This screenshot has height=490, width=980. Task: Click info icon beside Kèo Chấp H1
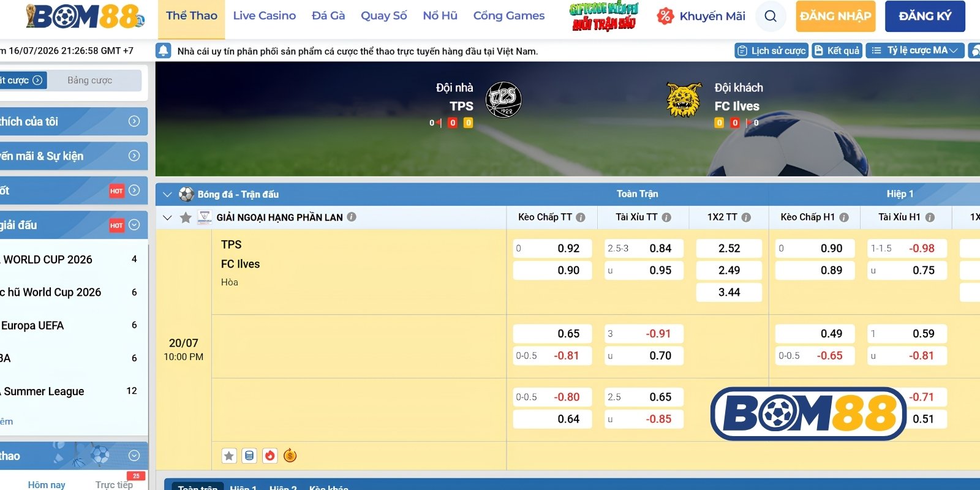click(844, 217)
